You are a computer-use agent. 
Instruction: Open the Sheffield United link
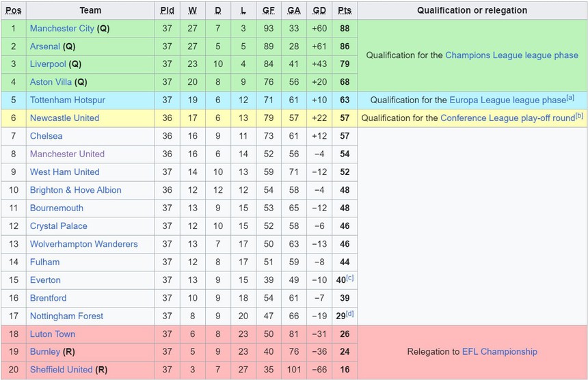tap(61, 370)
